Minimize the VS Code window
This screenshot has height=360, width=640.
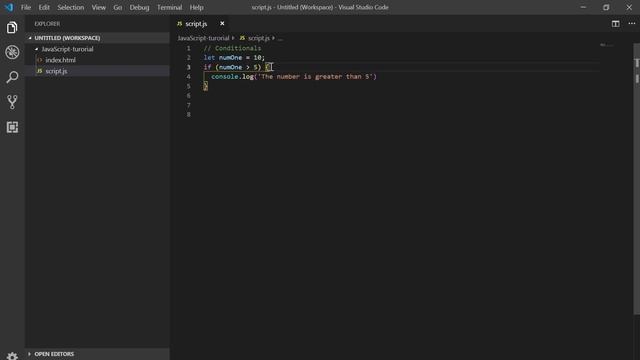point(583,7)
